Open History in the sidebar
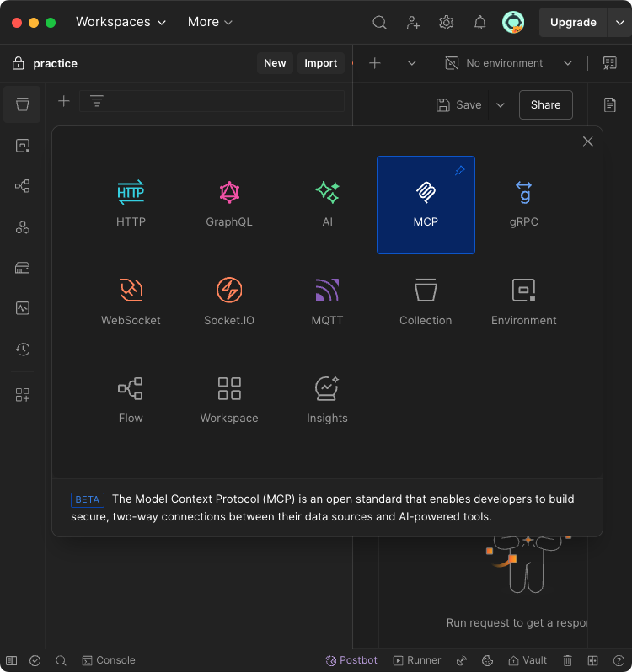Screen dimensions: 632x672 pos(22,349)
